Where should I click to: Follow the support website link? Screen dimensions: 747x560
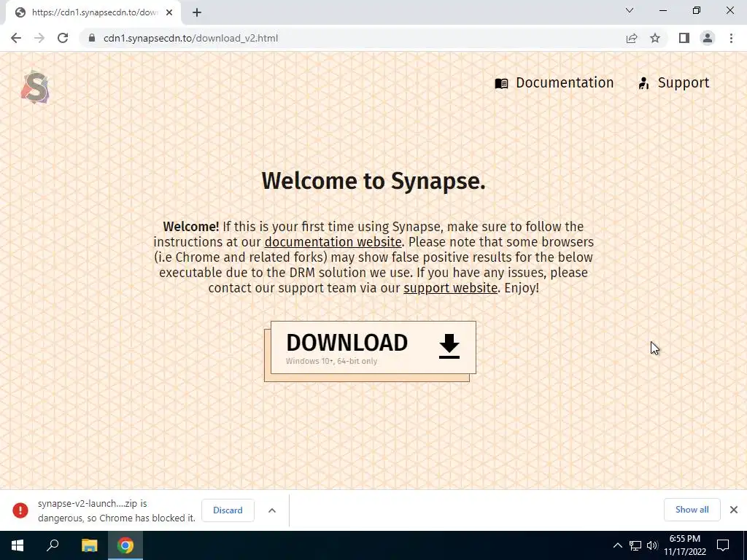point(450,288)
